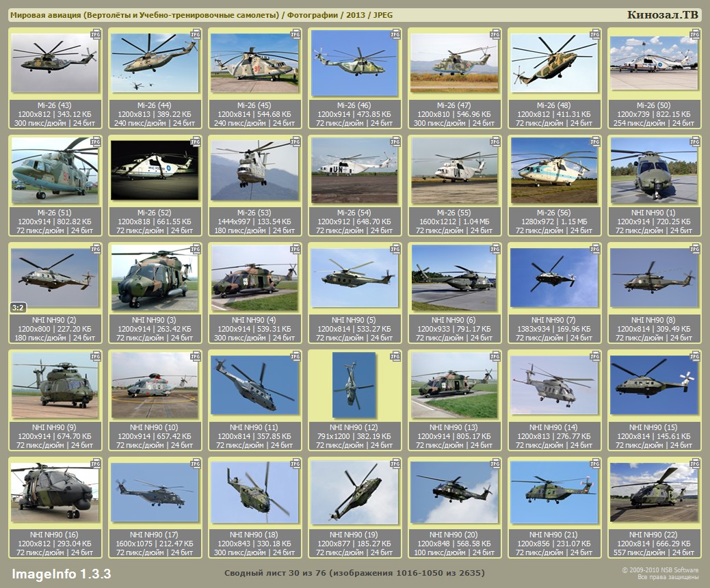Click the JPG badge on Mi-26 (56)
The image size is (710, 588).
(595, 142)
